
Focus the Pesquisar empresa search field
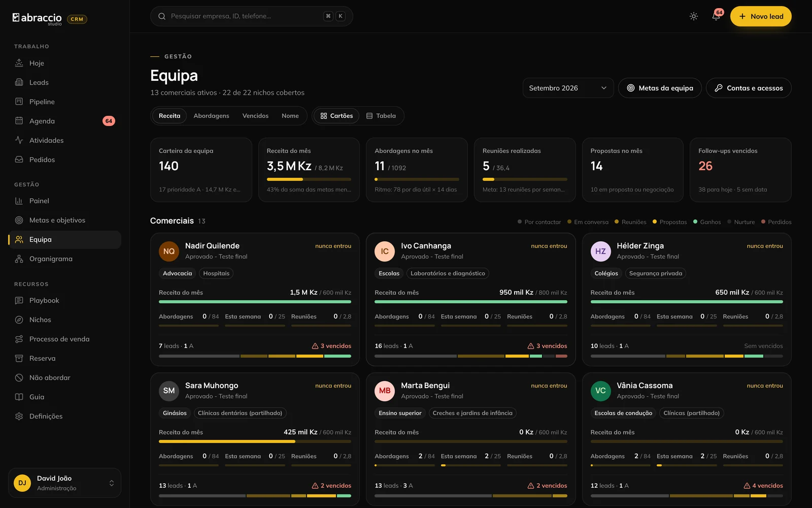(251, 16)
